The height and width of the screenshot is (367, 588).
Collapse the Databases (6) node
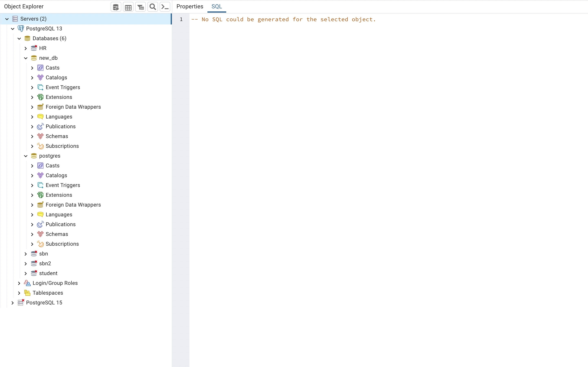19,39
